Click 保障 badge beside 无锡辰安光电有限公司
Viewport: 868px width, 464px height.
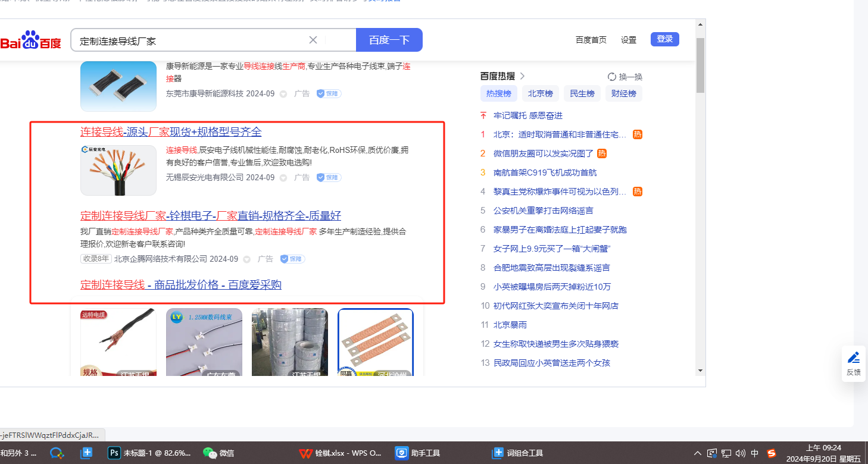point(329,177)
